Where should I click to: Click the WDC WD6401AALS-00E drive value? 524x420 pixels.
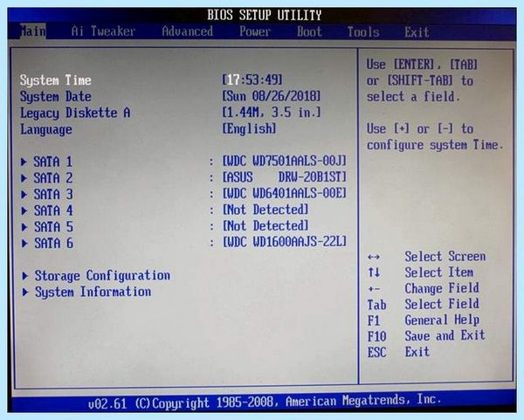(285, 194)
